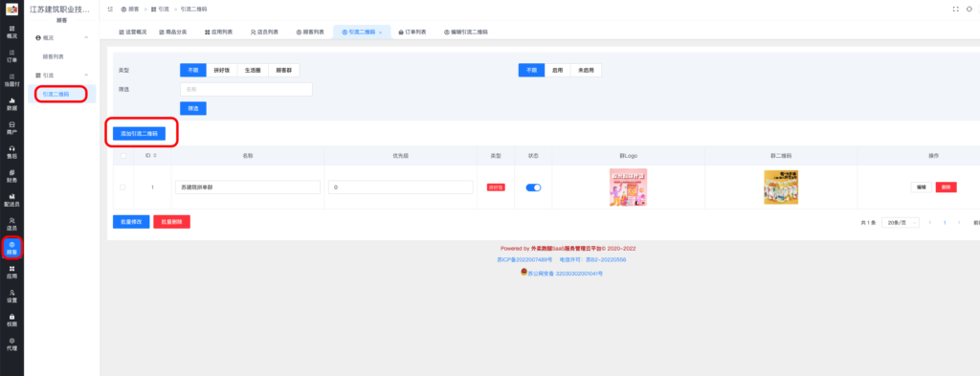This screenshot has height=376, width=980.
Task: Open 订单 in the dark sidebar
Action: tap(11, 56)
